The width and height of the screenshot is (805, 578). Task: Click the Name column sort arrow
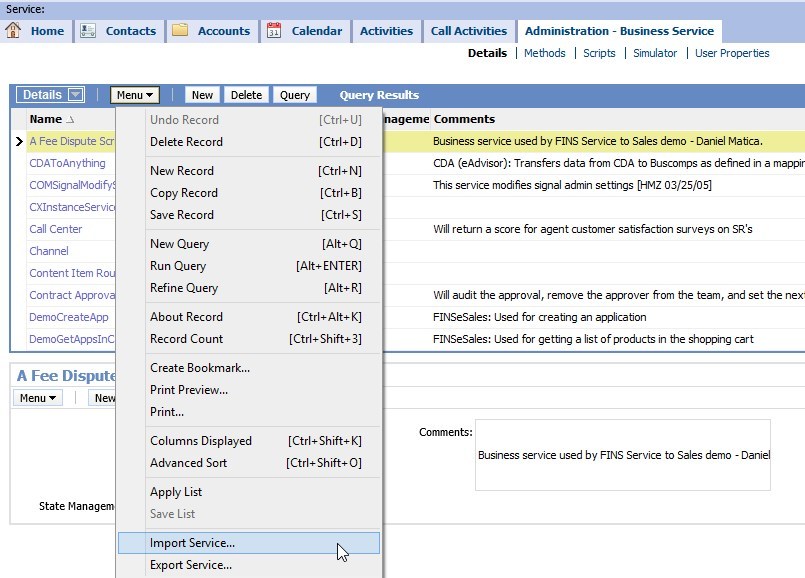(x=70, y=120)
